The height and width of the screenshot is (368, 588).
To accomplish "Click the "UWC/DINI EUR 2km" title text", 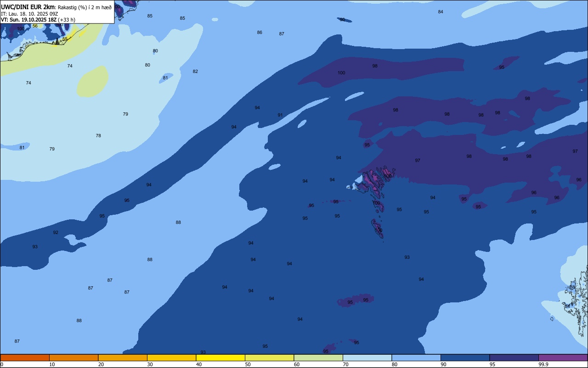I will (x=28, y=7).
